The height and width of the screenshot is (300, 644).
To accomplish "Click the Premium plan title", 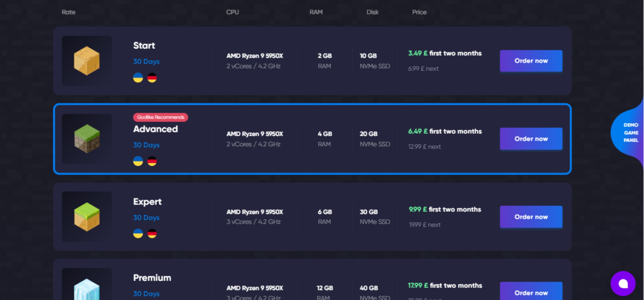I will (152, 278).
